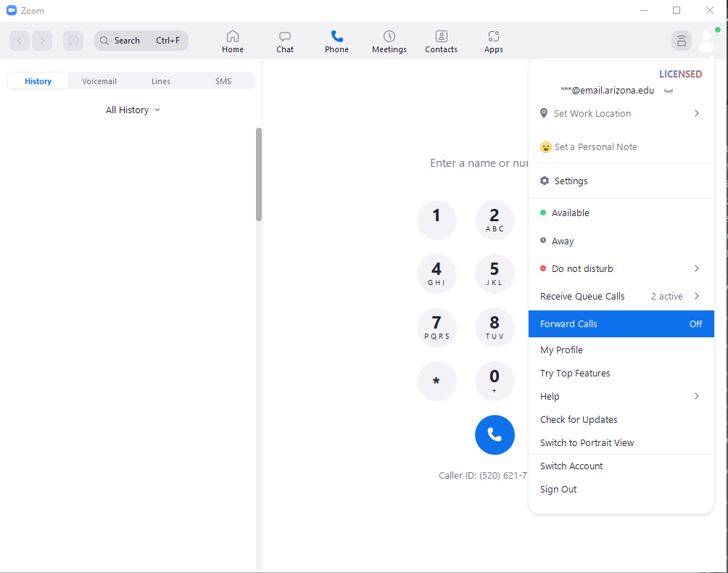Switch to the Lines tab
Screen dimensions: 728x573
click(161, 81)
